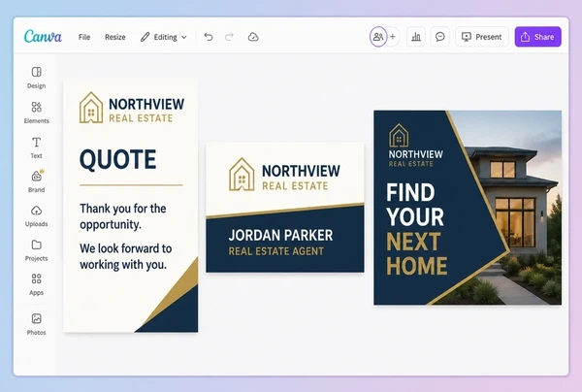Image resolution: width=582 pixels, height=392 pixels.
Task: Select 'We look forward to working with you.' text
Action: click(125, 256)
